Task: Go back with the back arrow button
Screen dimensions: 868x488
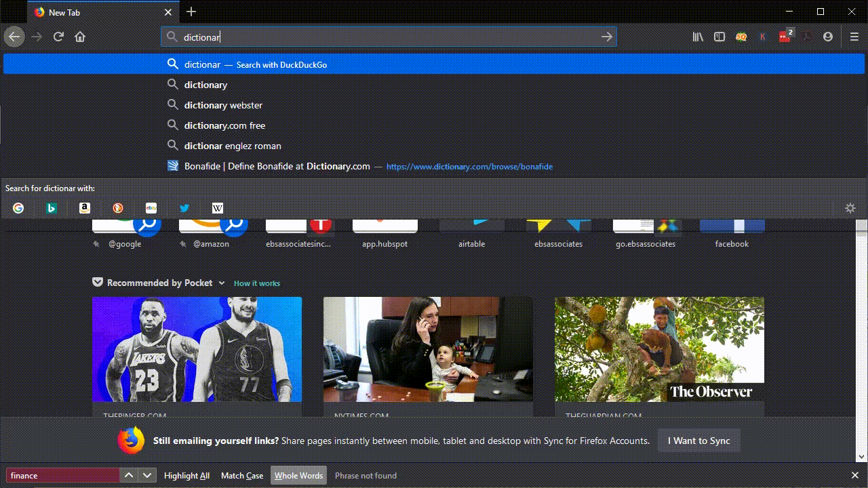Action: click(14, 37)
